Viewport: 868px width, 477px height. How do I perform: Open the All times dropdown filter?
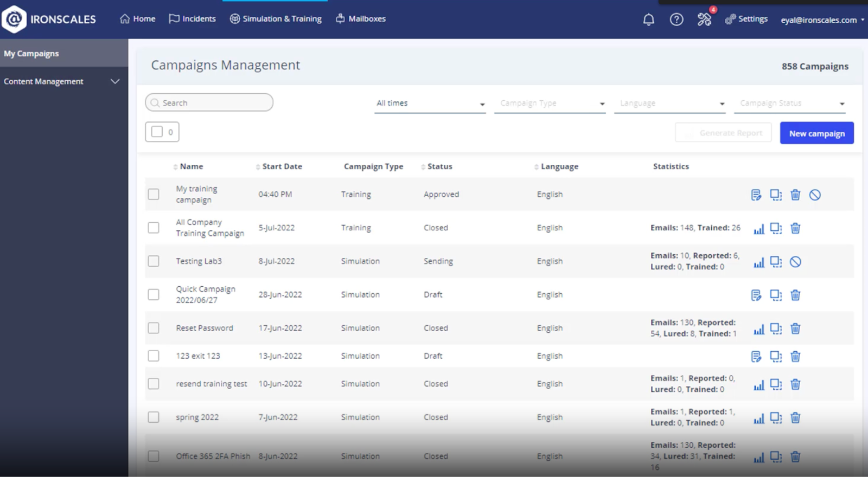tap(430, 104)
